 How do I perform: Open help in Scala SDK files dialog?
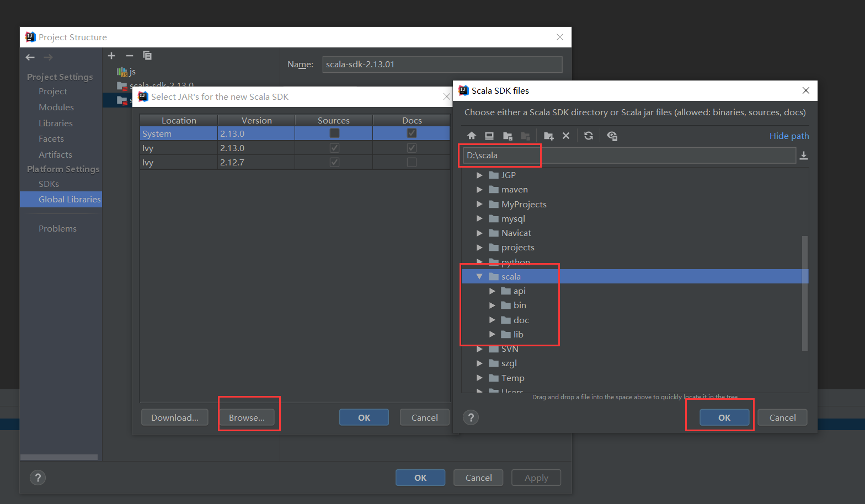tap(471, 417)
